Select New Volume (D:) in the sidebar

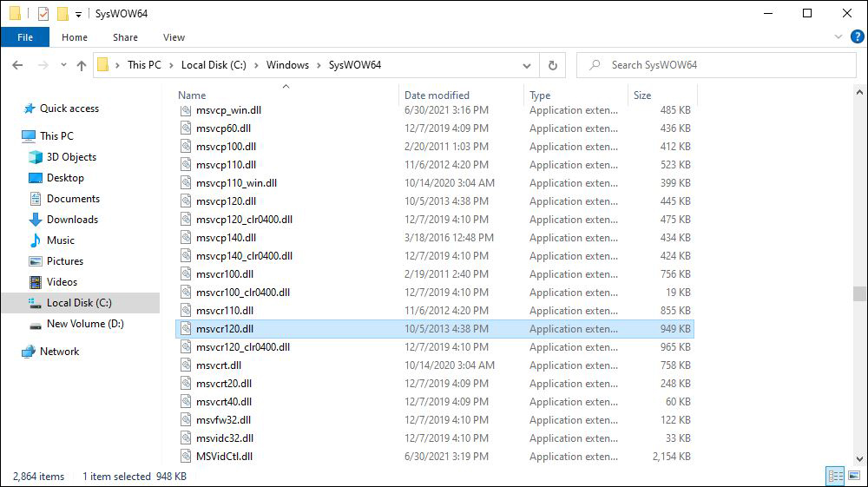tap(85, 324)
